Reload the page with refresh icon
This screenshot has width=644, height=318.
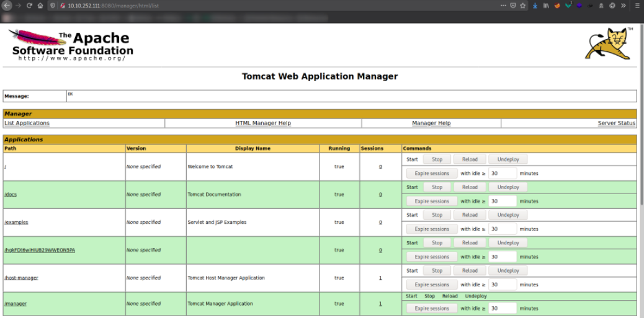[x=29, y=6]
